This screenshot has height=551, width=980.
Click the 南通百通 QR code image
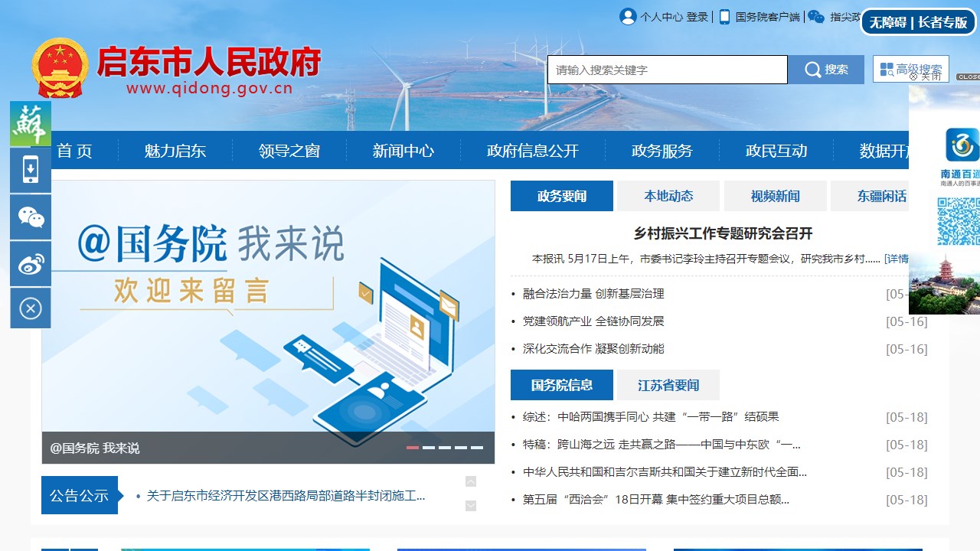959,221
